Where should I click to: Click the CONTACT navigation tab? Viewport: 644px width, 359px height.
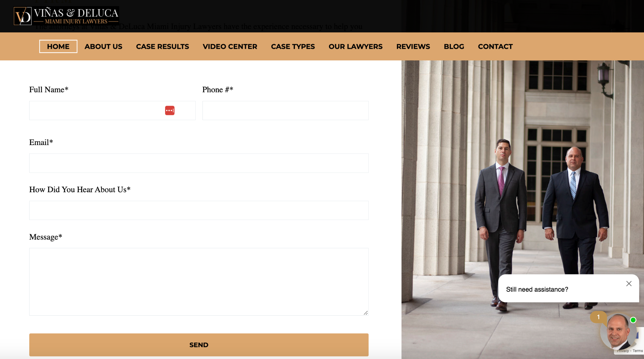click(x=495, y=47)
